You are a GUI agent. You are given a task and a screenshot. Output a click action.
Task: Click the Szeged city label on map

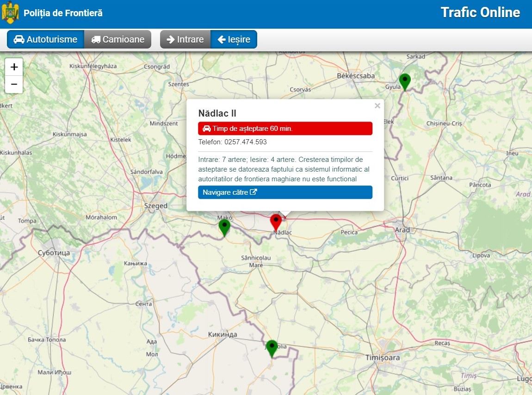pyautogui.click(x=155, y=206)
